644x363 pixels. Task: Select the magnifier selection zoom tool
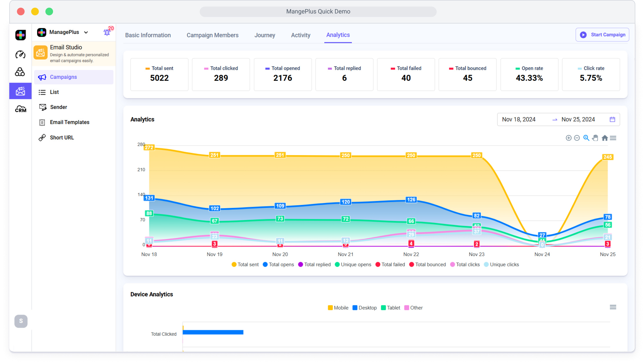click(586, 138)
